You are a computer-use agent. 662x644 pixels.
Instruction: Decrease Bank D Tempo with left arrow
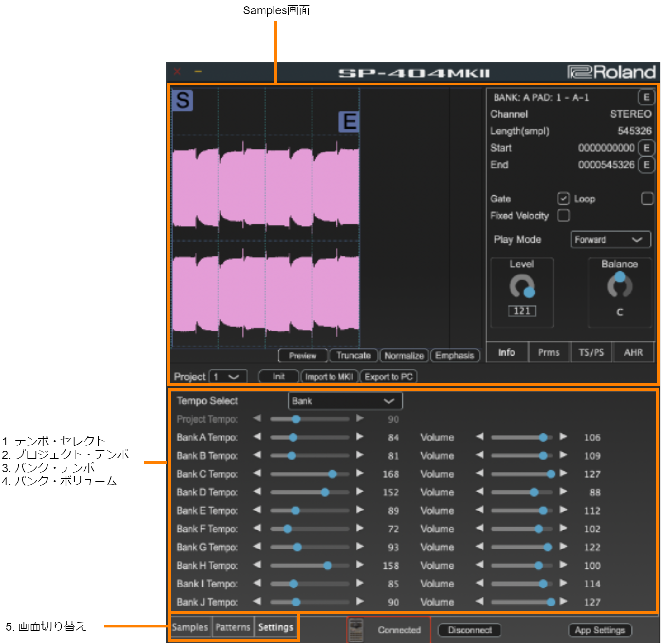point(257,492)
